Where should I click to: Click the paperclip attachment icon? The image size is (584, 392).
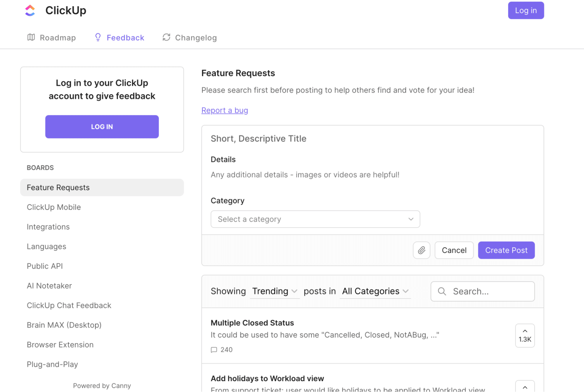(x=421, y=250)
